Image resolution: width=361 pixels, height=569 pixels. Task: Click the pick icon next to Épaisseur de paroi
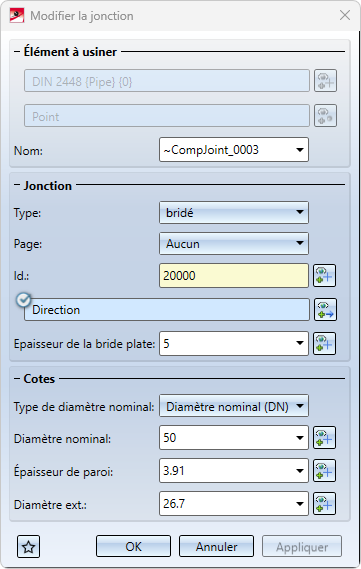pyautogui.click(x=324, y=471)
